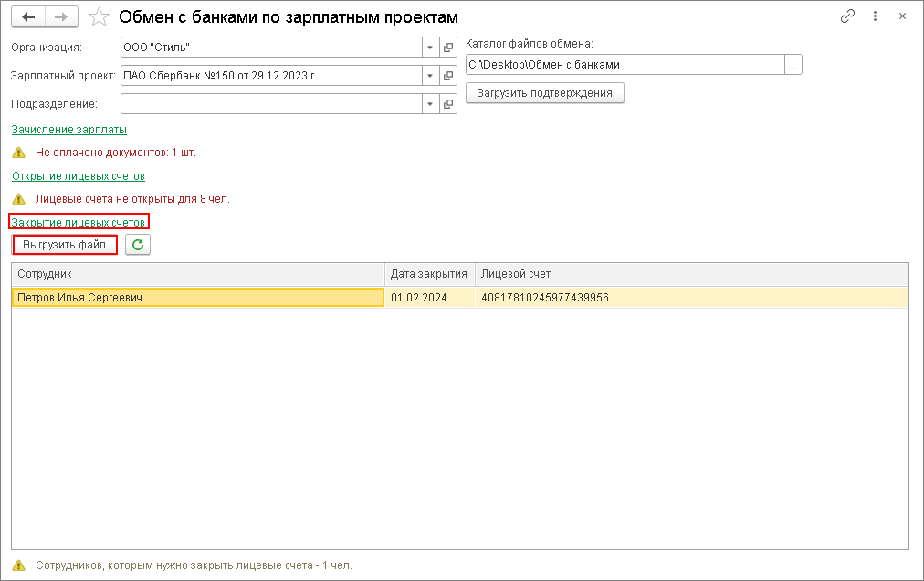Copy link to this form
924x581 pixels.
point(847,16)
